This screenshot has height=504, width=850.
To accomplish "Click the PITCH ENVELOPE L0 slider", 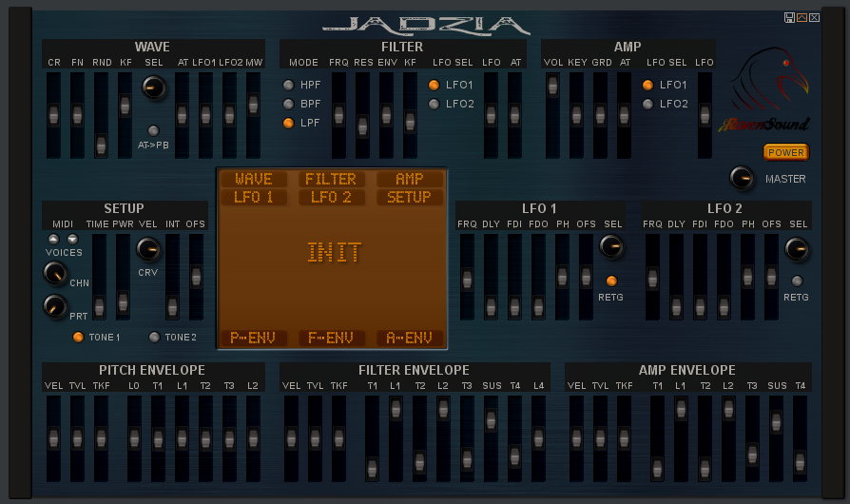I will pyautogui.click(x=134, y=438).
